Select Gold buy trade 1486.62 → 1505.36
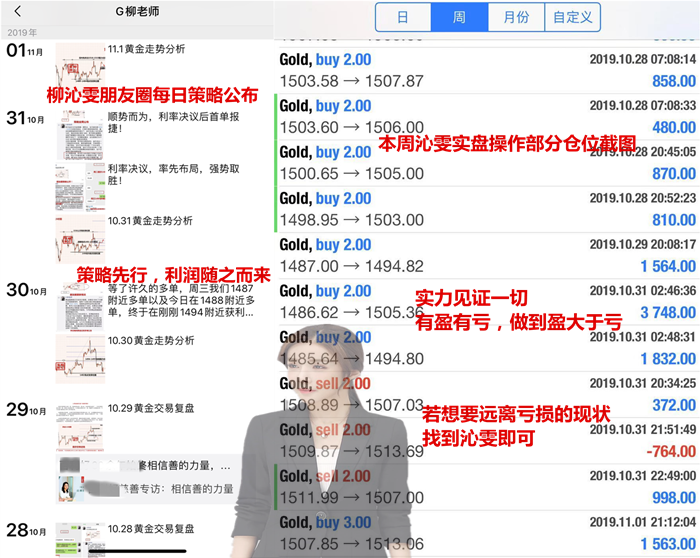Image resolution: width=700 pixels, height=558 pixels. 488,302
